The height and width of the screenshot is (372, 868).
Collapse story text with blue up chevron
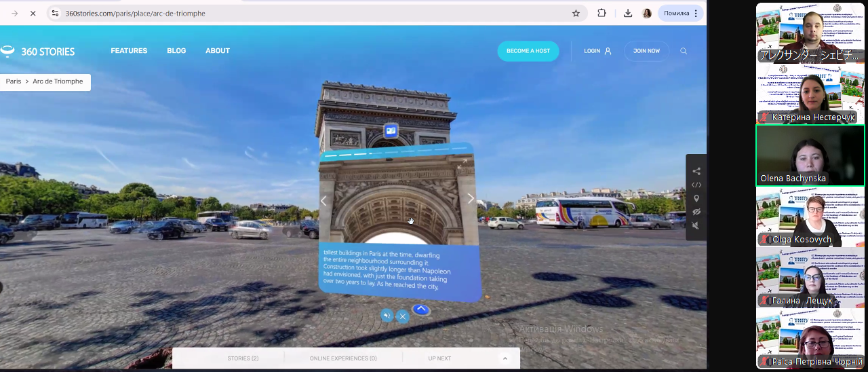[421, 310]
